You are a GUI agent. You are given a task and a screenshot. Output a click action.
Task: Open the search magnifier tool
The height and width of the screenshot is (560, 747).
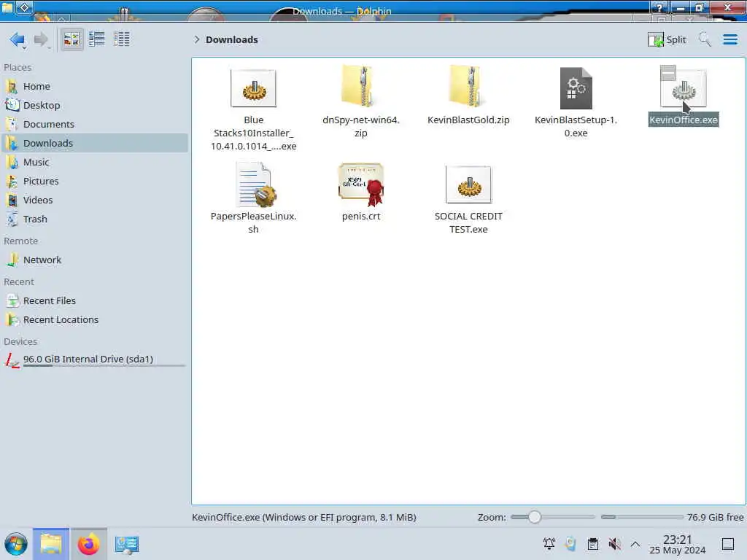(x=705, y=39)
